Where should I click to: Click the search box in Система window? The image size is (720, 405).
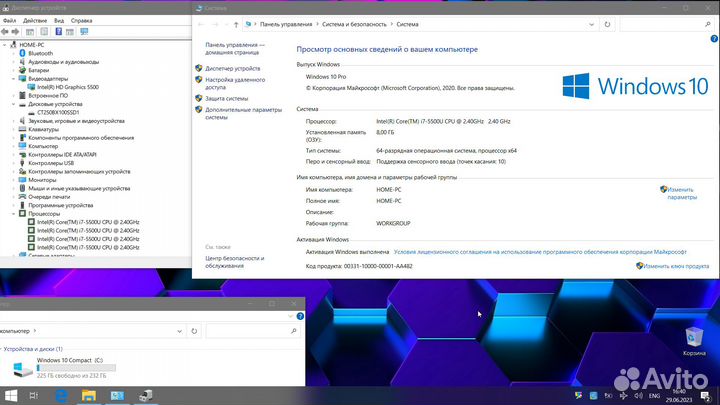pos(666,24)
